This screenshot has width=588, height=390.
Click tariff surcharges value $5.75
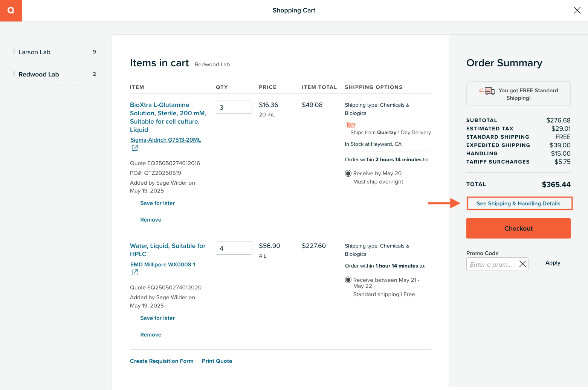[562, 162]
